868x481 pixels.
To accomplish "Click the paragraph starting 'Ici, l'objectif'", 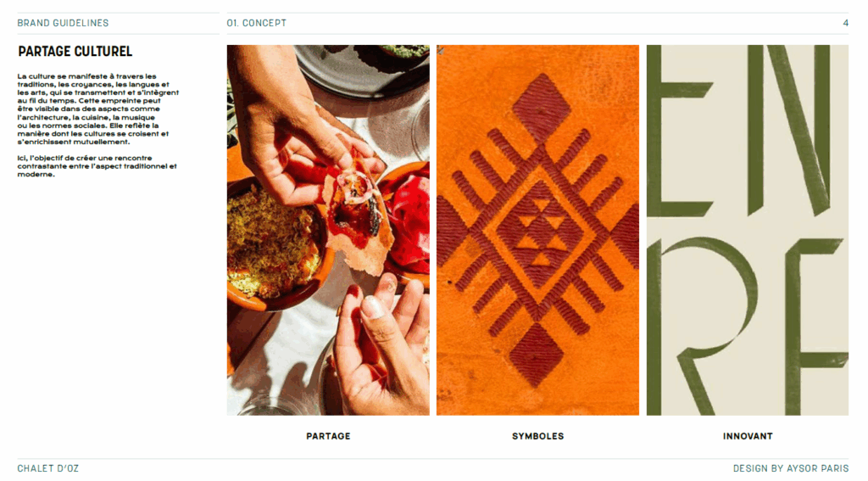I will click(97, 166).
